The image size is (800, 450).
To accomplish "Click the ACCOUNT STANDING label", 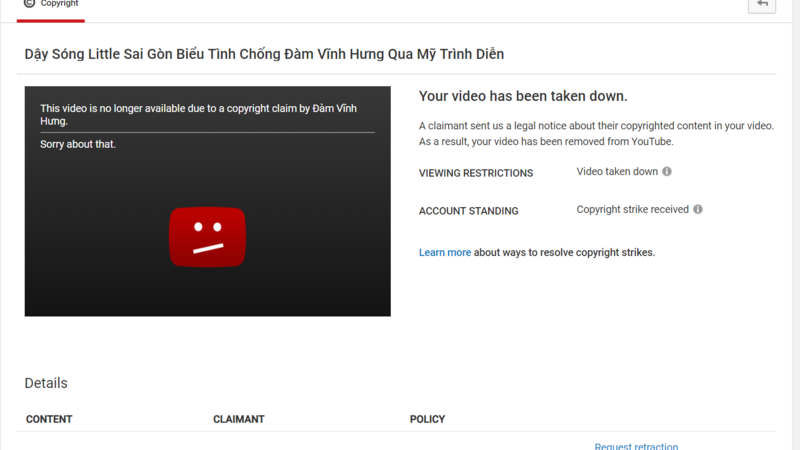I will (x=468, y=211).
